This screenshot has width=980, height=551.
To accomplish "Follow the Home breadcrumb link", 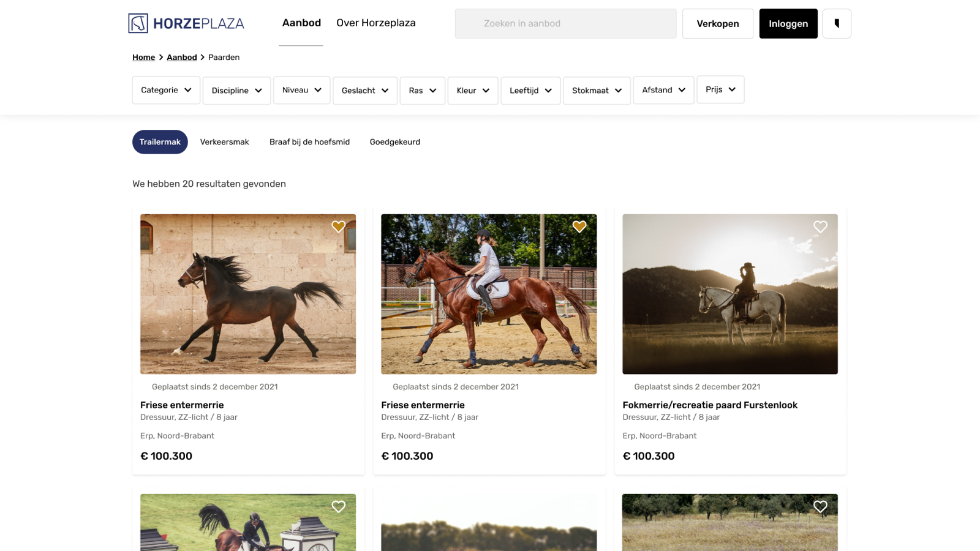I will point(144,58).
